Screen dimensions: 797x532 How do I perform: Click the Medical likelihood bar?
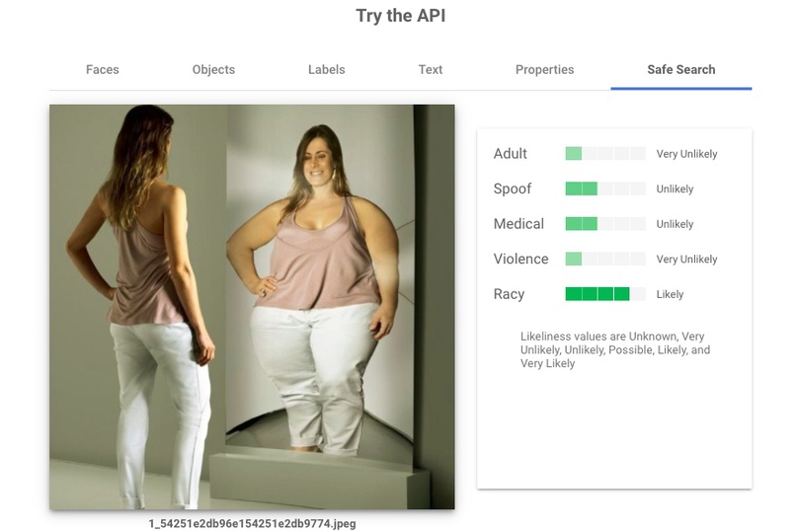605,224
